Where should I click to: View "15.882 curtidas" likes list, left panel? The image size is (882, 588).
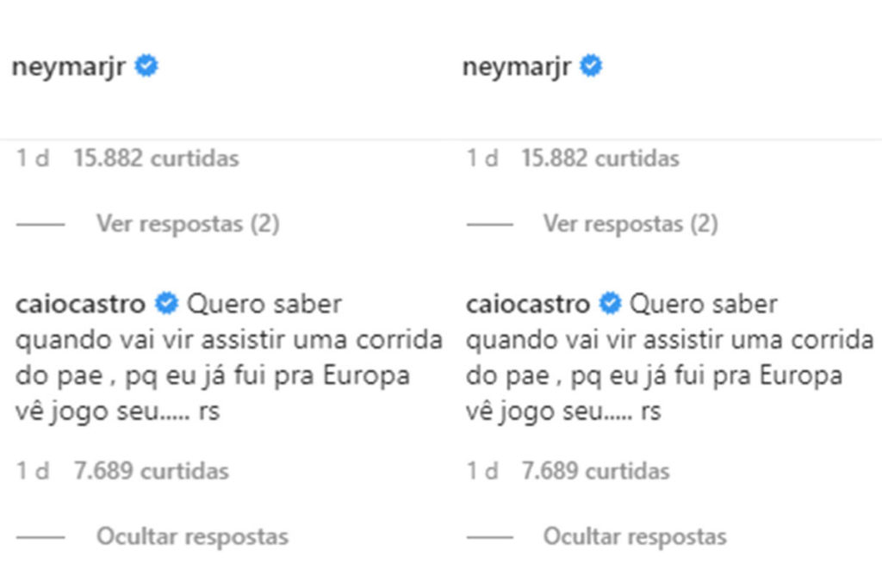pyautogui.click(x=156, y=158)
